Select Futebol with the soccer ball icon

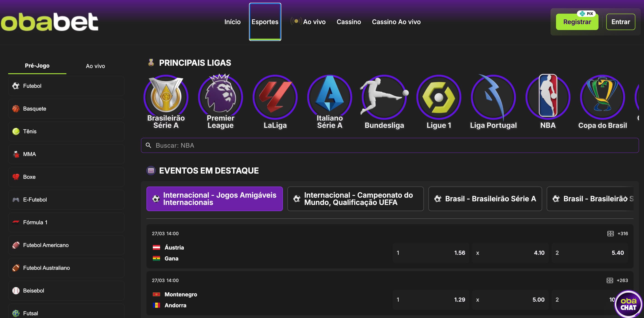click(66, 86)
